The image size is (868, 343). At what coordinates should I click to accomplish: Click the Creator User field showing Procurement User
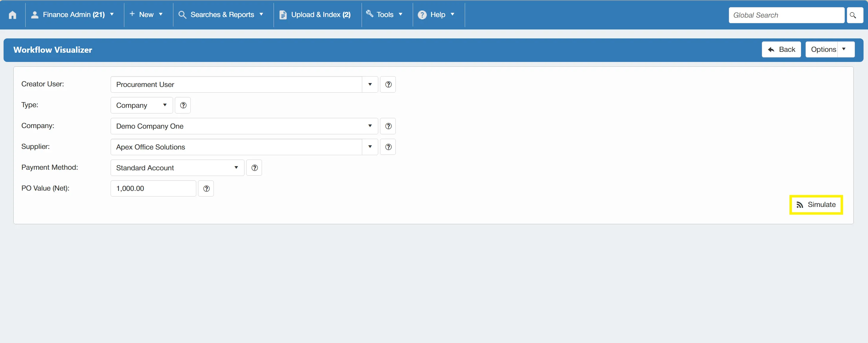(x=236, y=84)
